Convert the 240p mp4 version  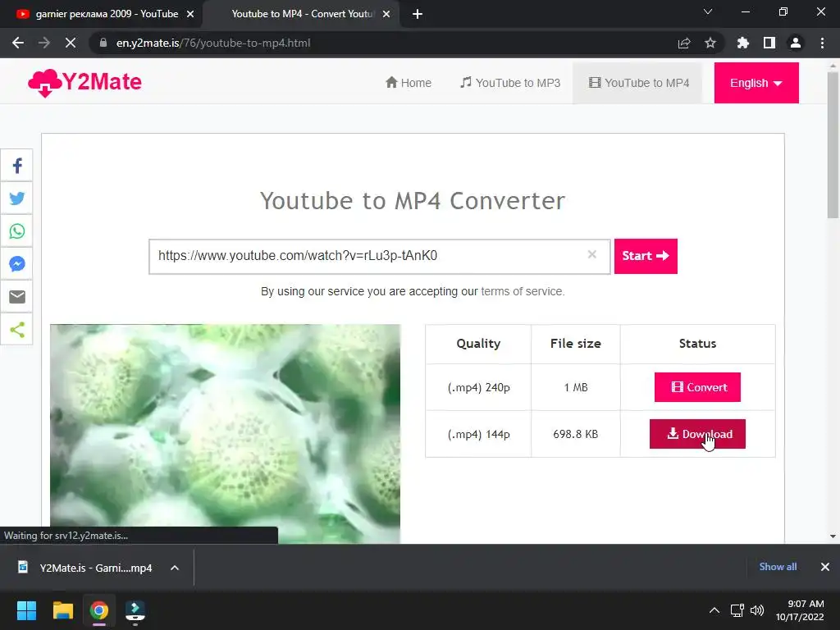point(697,387)
